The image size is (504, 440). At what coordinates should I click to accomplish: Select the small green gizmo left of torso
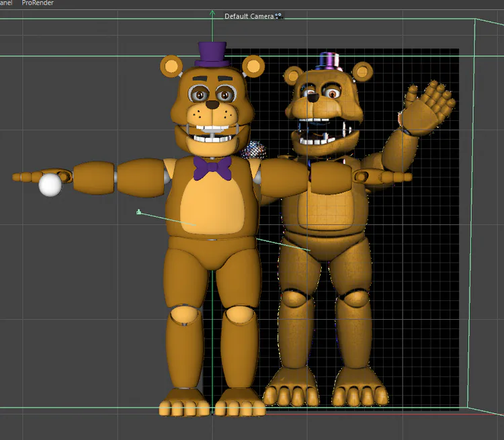[139, 212]
